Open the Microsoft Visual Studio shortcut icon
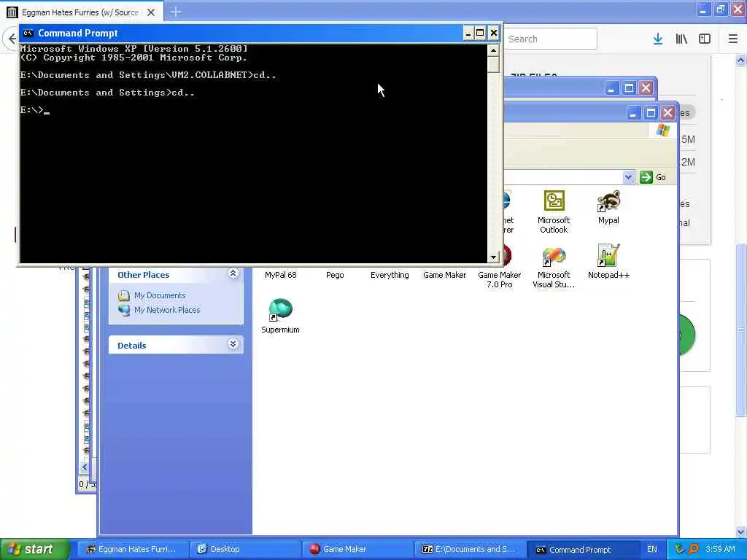This screenshot has height=560, width=747. click(554, 256)
